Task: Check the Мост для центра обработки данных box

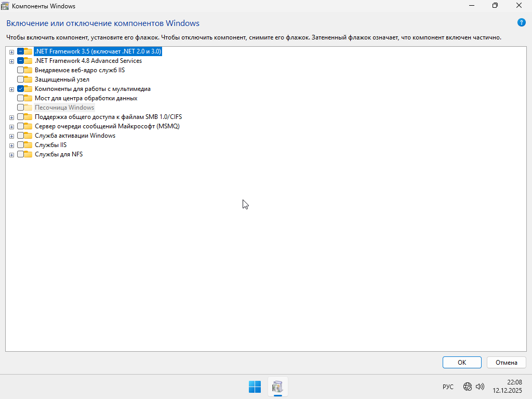Action: coord(20,98)
